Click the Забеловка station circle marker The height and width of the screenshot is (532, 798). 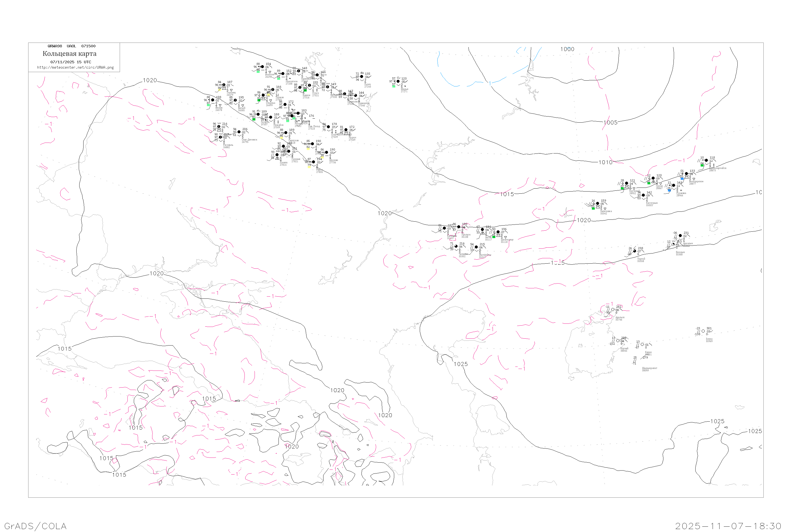tap(597, 203)
